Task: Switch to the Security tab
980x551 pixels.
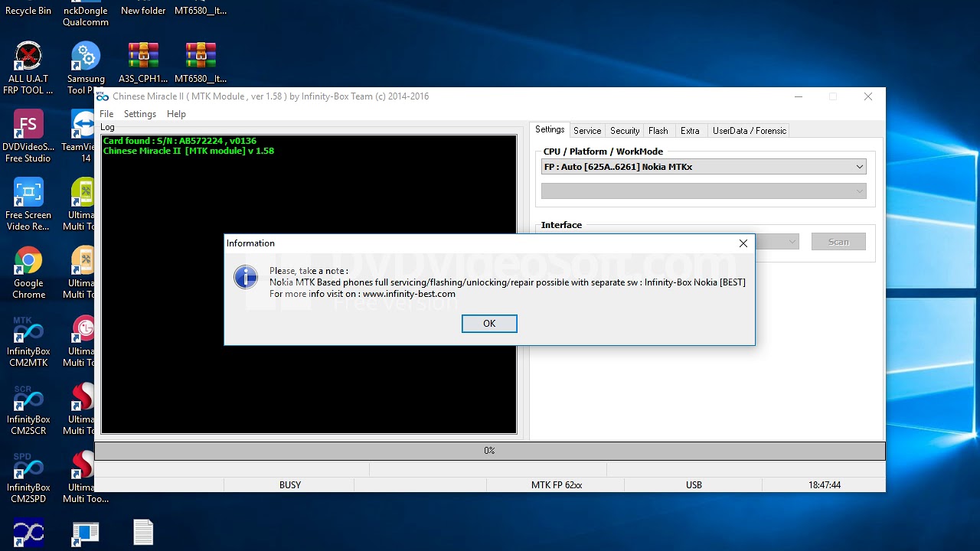Action: click(625, 131)
